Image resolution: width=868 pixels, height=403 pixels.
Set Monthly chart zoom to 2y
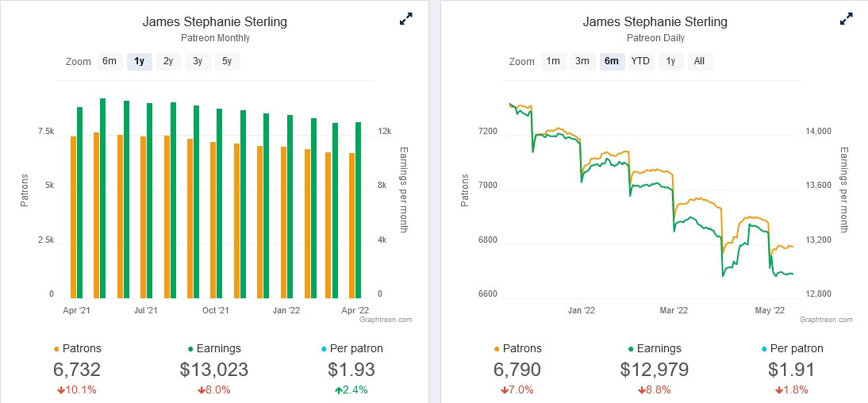tap(168, 61)
